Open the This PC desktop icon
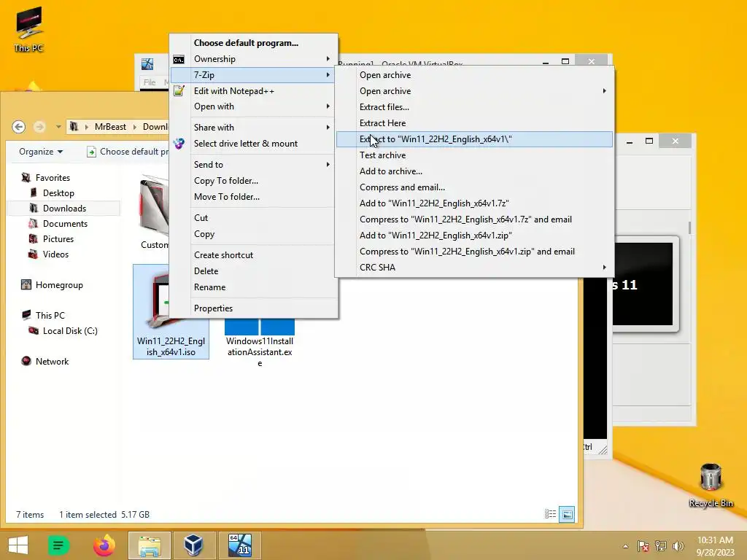The image size is (747, 560). point(28,28)
